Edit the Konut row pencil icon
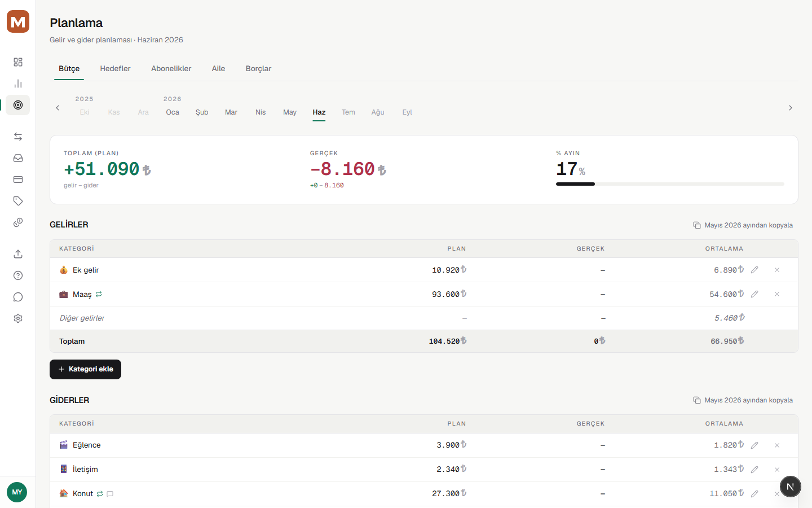The height and width of the screenshot is (508, 812). (754, 494)
